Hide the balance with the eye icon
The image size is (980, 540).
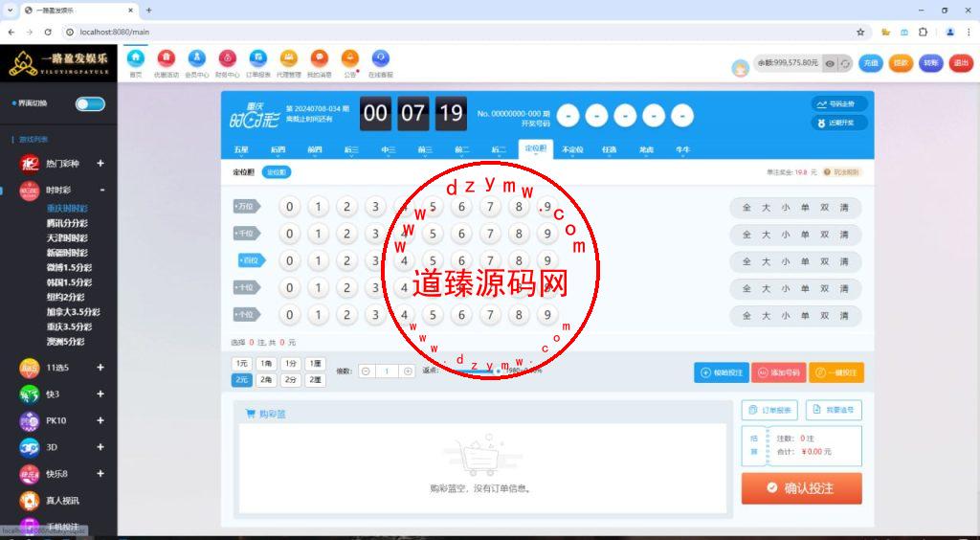(x=830, y=64)
